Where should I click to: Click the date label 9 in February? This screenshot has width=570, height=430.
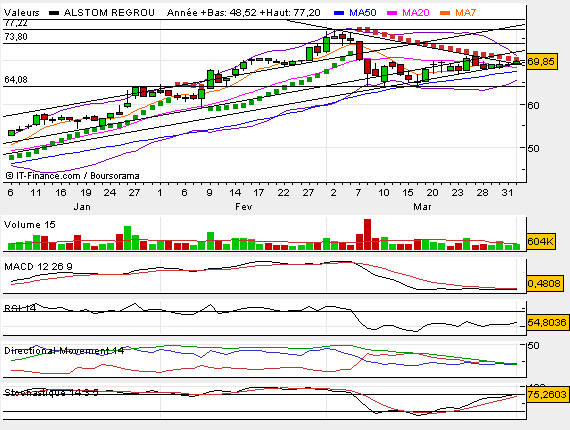click(x=209, y=193)
